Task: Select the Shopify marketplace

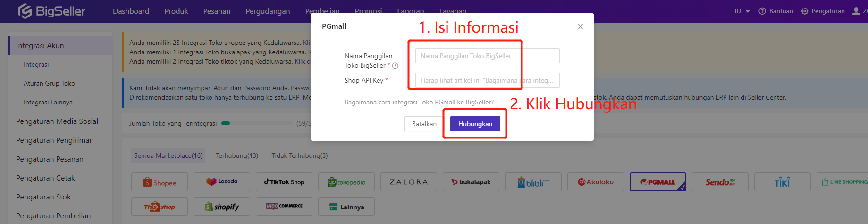Action: click(x=222, y=207)
